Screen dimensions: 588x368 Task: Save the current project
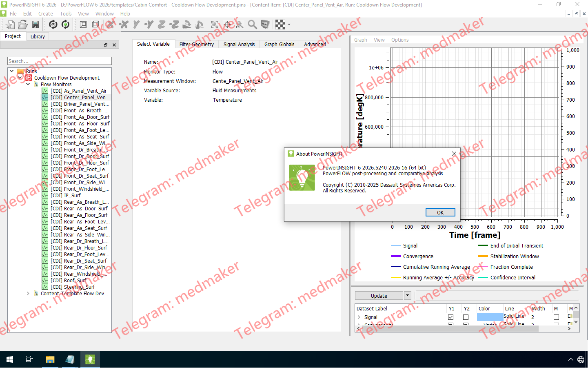(x=36, y=25)
